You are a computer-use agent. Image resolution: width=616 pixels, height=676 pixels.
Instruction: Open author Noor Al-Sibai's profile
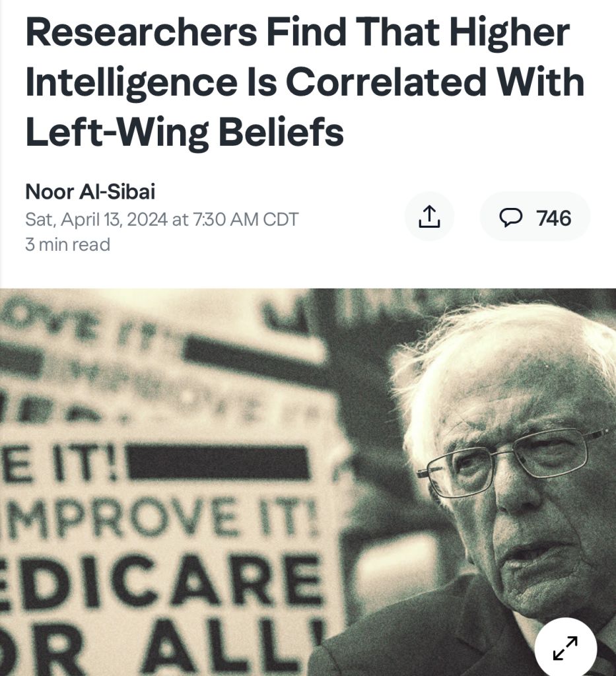tap(90, 191)
